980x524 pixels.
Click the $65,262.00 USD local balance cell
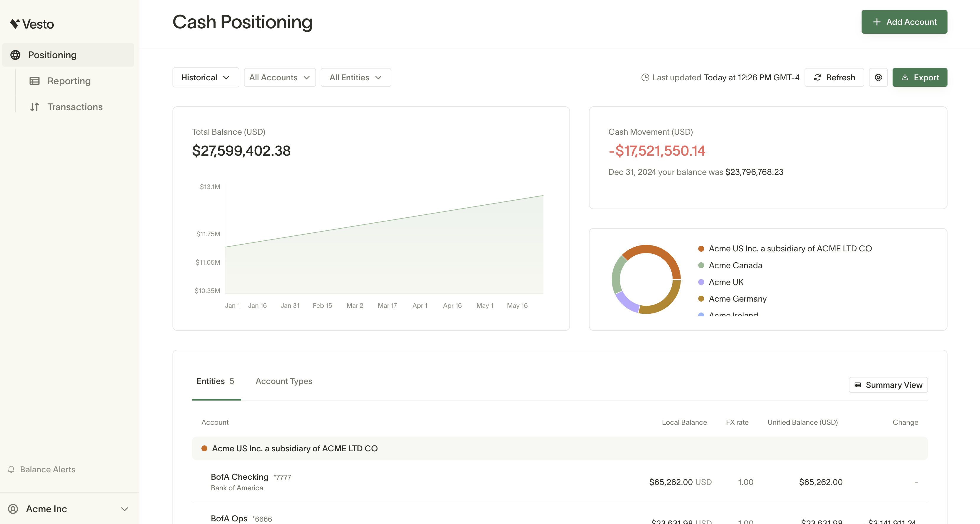coord(680,482)
